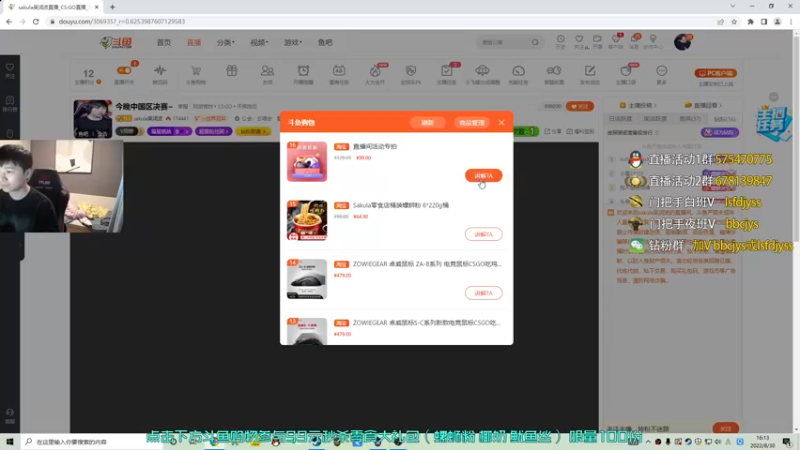The image size is (800, 450).
Task: Expand the 游戏 dropdown menu
Action: [x=293, y=42]
